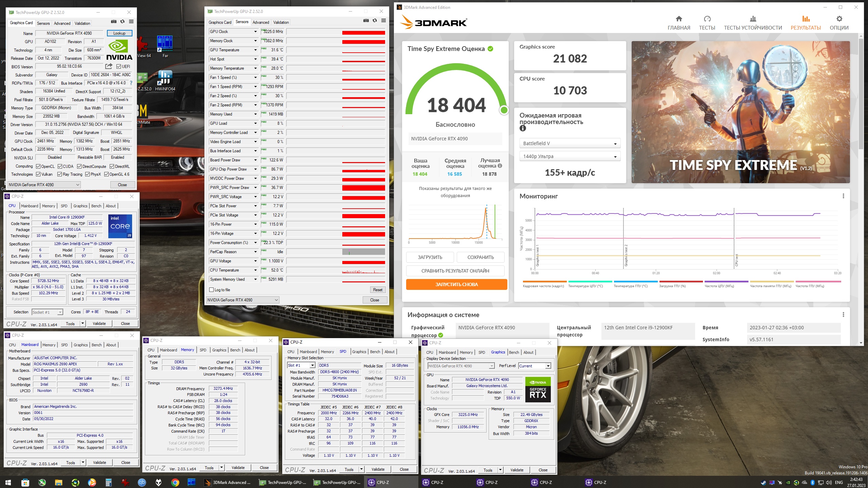The height and width of the screenshot is (488, 868).
Task: Click СРАВНИТЬ РЕЗУЛЬТАТ ОНЛАЙН button
Action: [455, 271]
